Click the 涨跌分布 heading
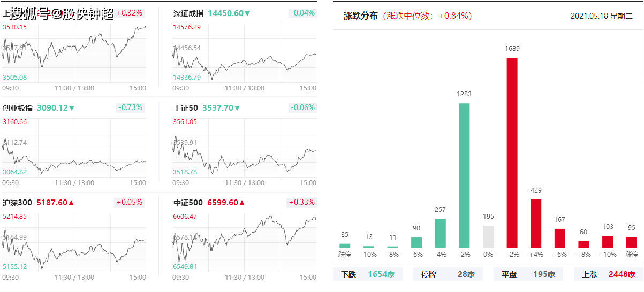Screen dimensions: 644x292 point(360,16)
